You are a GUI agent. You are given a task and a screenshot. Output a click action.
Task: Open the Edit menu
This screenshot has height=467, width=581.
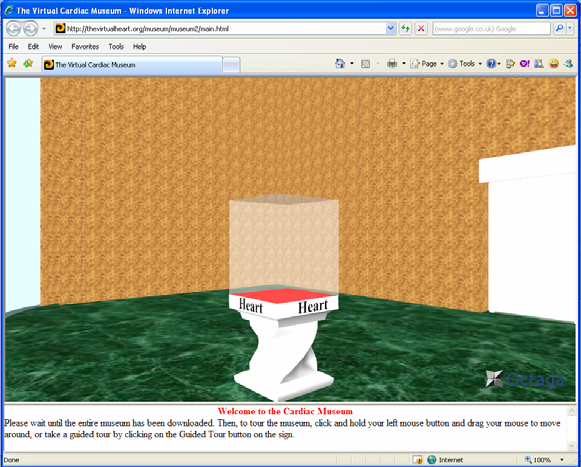click(33, 47)
